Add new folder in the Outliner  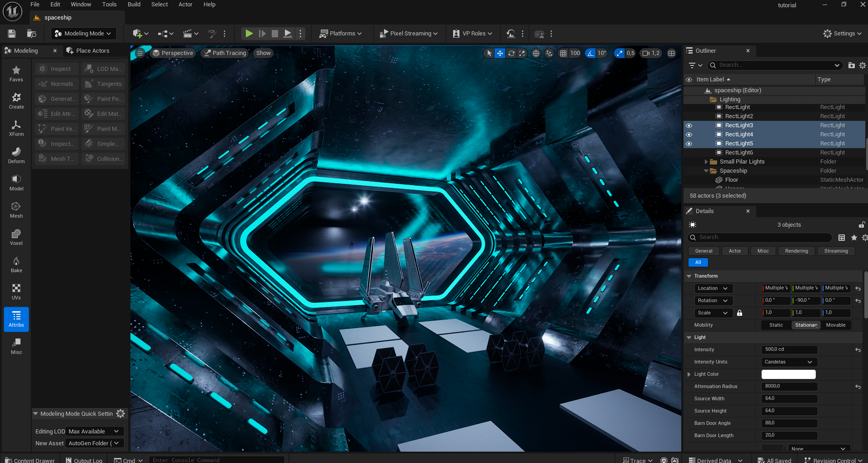[x=852, y=65]
